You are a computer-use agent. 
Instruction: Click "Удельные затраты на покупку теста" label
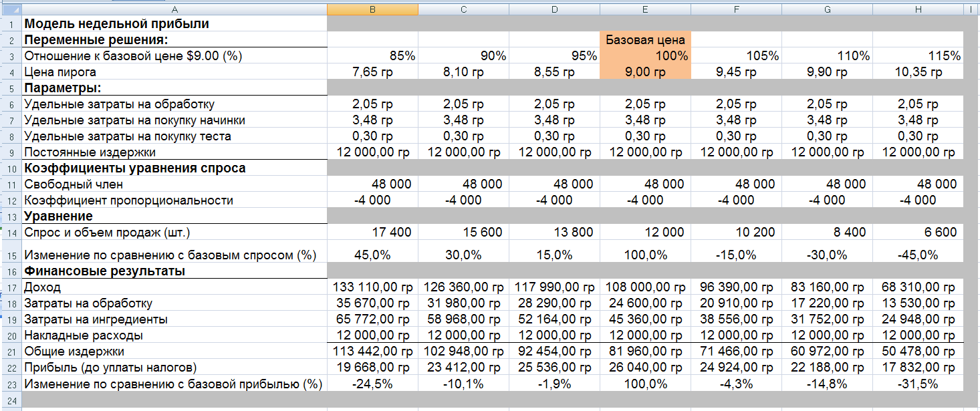click(x=127, y=136)
